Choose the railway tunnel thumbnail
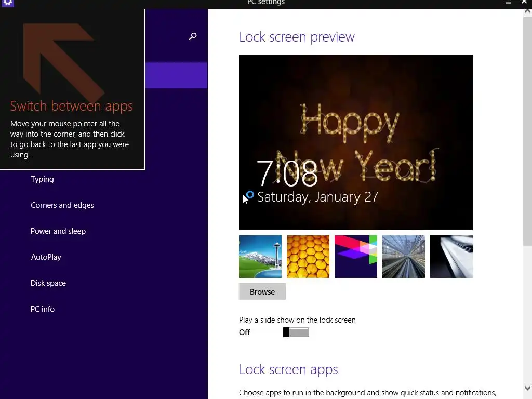Viewport: 532px width, 399px height. pyautogui.click(x=403, y=257)
